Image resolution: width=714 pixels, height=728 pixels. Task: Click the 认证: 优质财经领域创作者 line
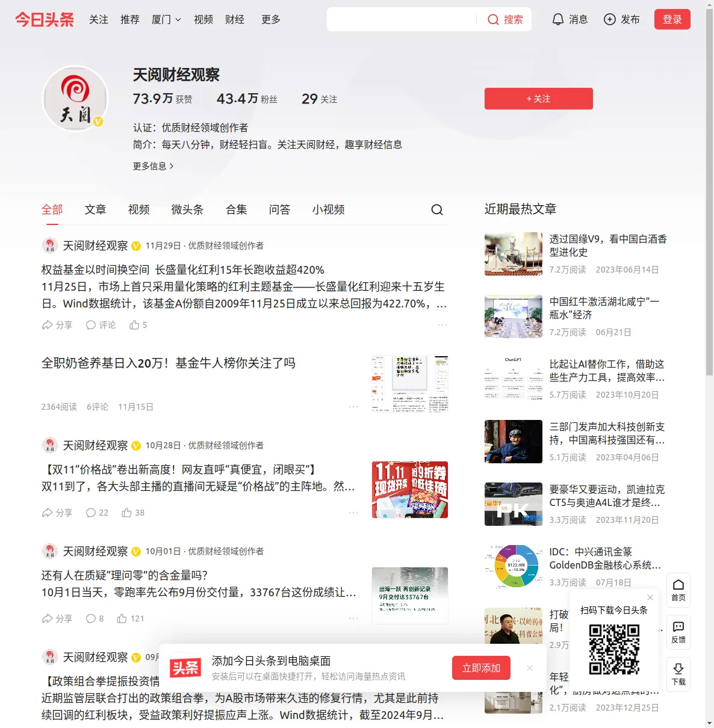point(190,128)
